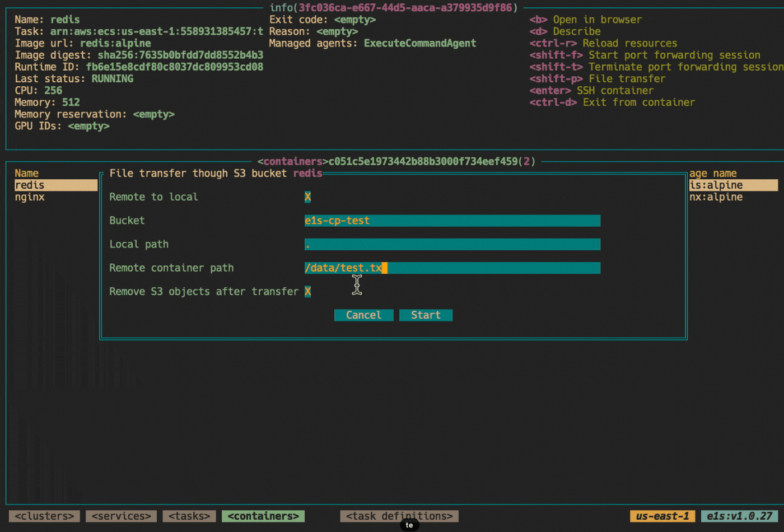Click the Runtime ID value
The height and width of the screenshot is (532, 784).
coord(175,67)
